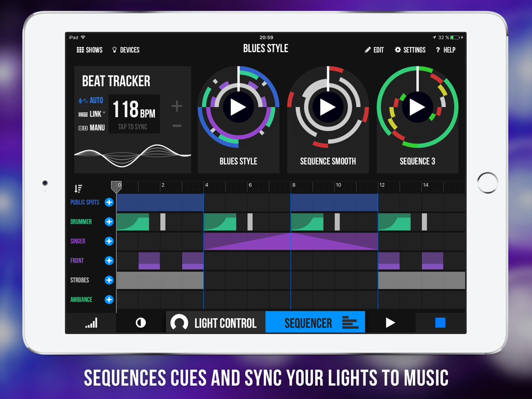Select first gray Strobes cue block
The width and height of the screenshot is (532, 399).
click(x=160, y=280)
